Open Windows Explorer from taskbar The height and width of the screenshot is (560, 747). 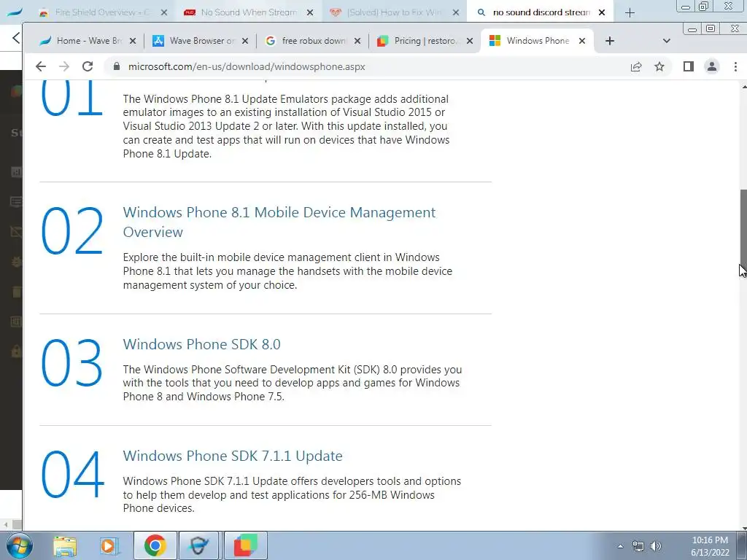[x=65, y=545]
